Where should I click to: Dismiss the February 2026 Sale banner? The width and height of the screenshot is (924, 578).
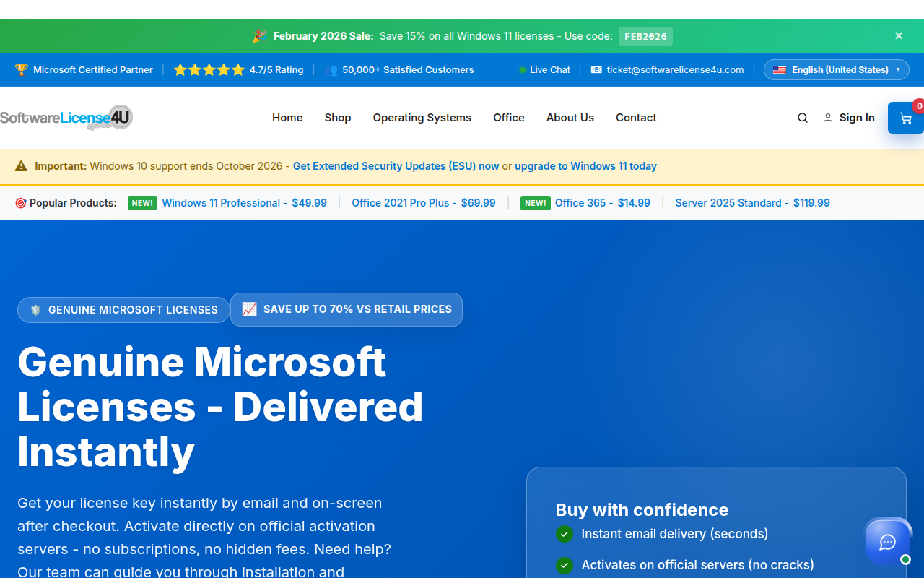point(899,35)
